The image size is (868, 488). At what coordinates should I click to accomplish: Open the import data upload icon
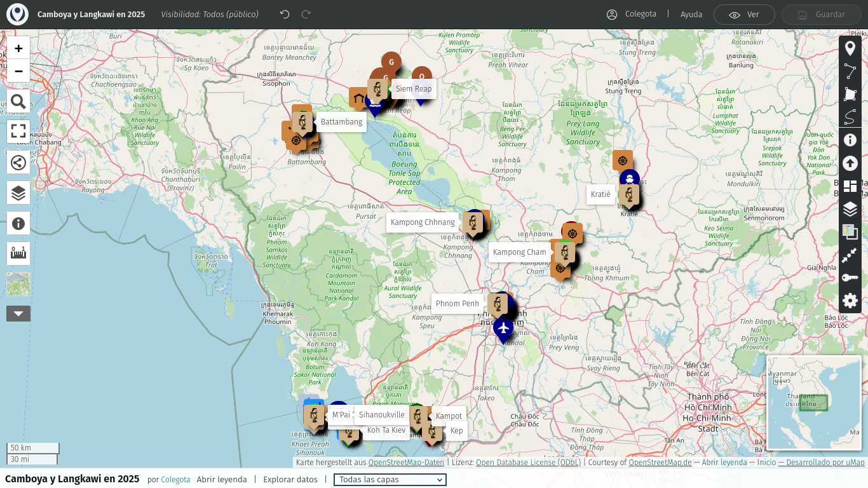click(x=850, y=163)
